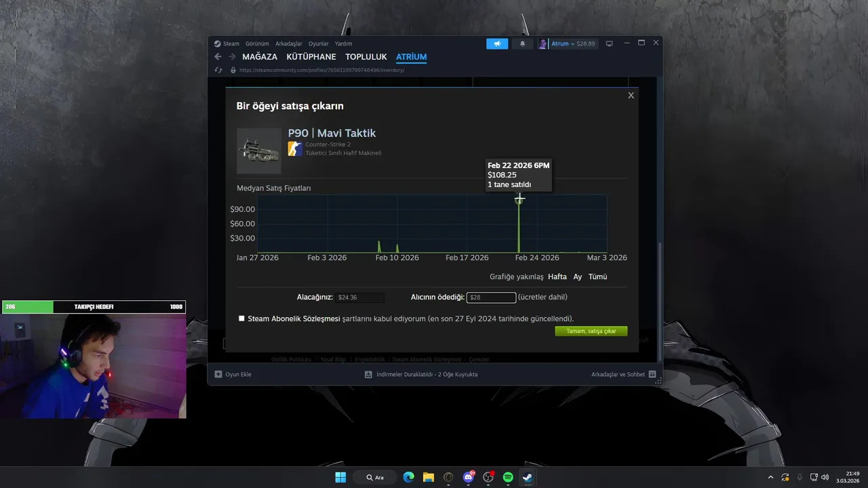Switch Steam to Big Picture mode icon
Screen dimensions: 868x488
point(609,43)
